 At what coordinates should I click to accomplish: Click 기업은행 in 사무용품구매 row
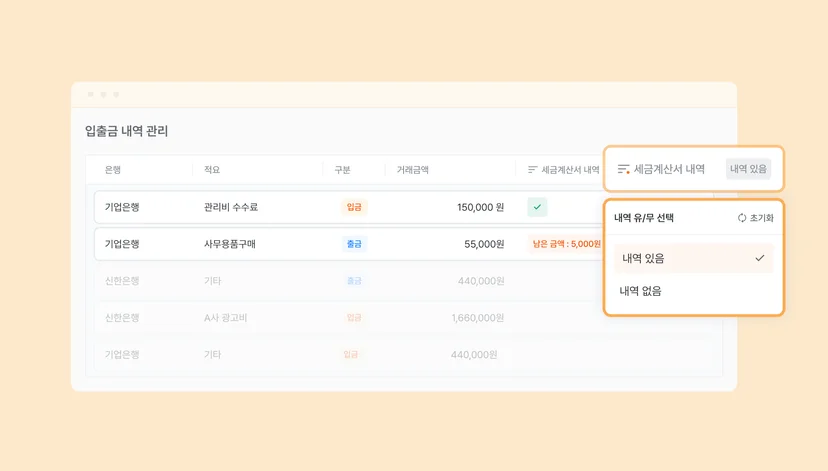click(x=122, y=244)
